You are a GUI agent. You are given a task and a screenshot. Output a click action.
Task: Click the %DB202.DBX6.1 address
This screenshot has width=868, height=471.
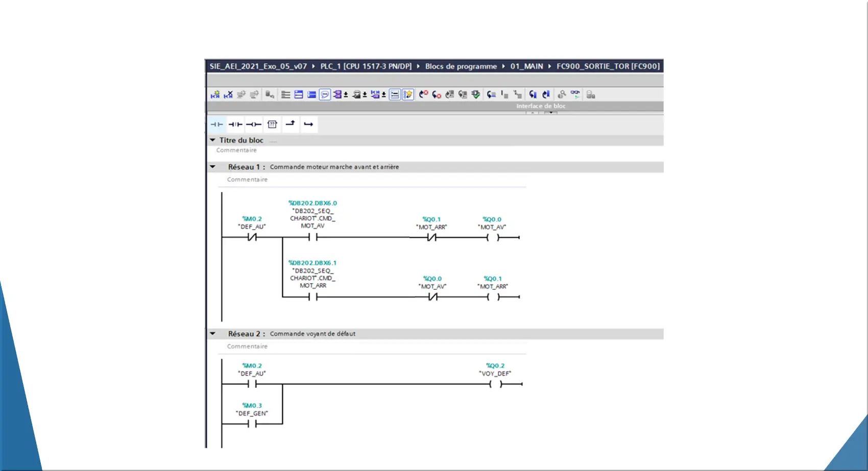312,263
